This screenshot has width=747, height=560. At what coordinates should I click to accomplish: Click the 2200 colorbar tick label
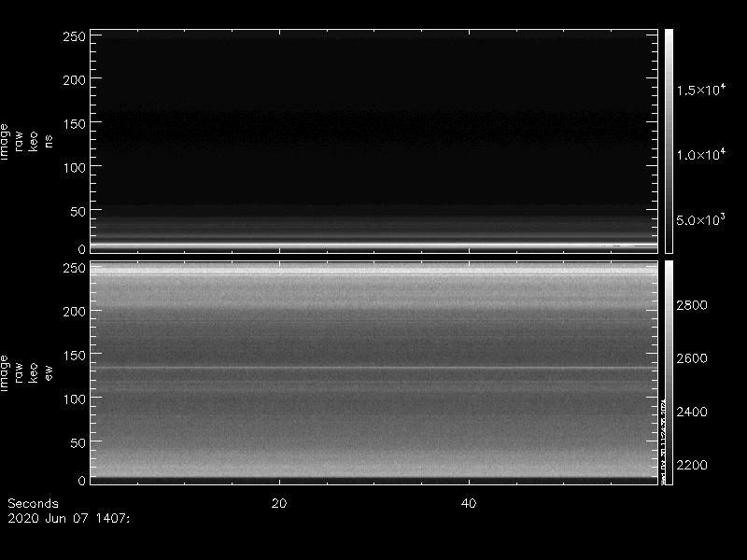692,465
